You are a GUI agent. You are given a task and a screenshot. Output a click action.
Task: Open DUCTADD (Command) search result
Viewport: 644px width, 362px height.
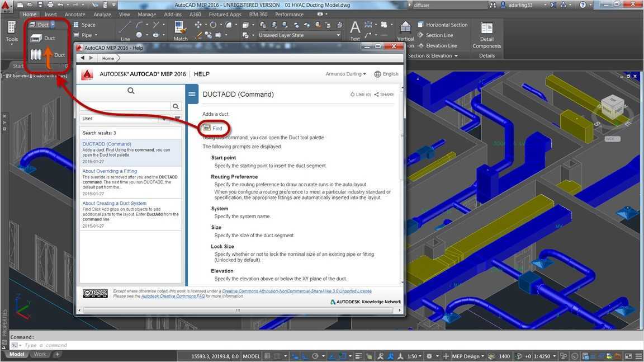pos(107,144)
